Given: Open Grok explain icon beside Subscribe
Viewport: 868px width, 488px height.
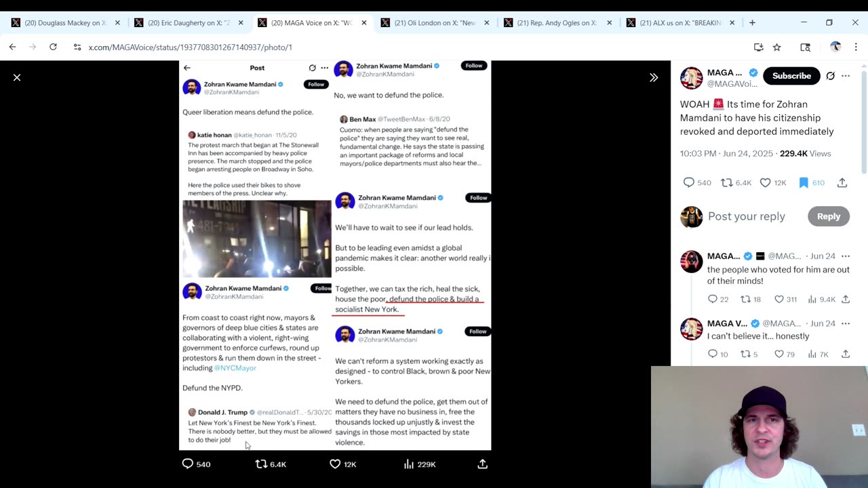Looking at the screenshot, I should (x=830, y=76).
